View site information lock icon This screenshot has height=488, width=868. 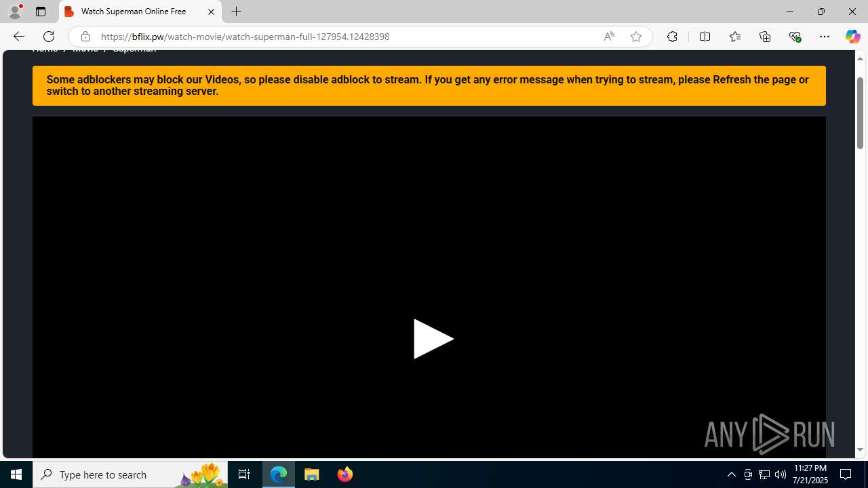pyautogui.click(x=85, y=37)
